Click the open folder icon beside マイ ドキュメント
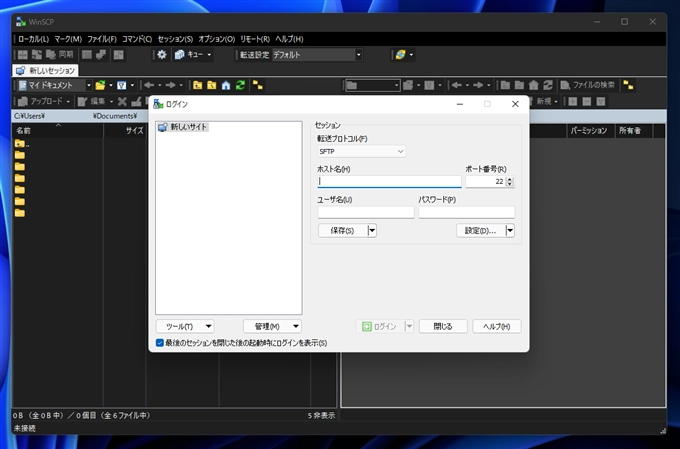This screenshot has width=680, height=449. coord(100,86)
